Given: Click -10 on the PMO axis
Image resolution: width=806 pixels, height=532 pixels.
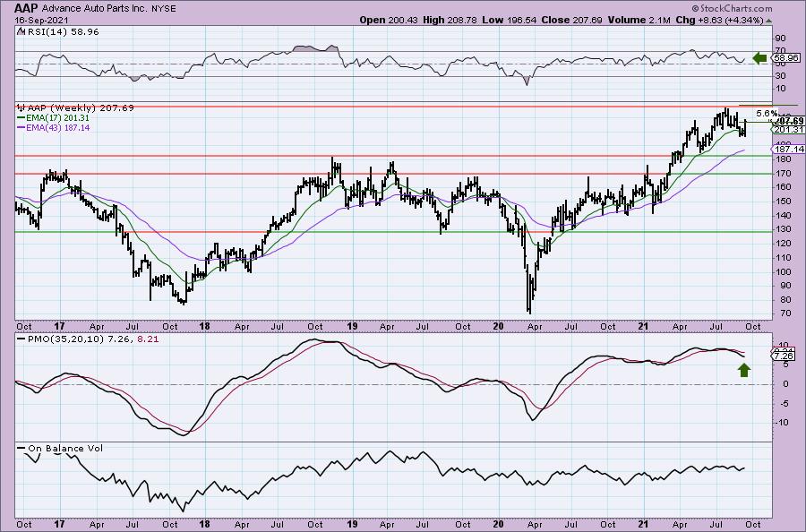Looking at the screenshot, I should coord(781,423).
